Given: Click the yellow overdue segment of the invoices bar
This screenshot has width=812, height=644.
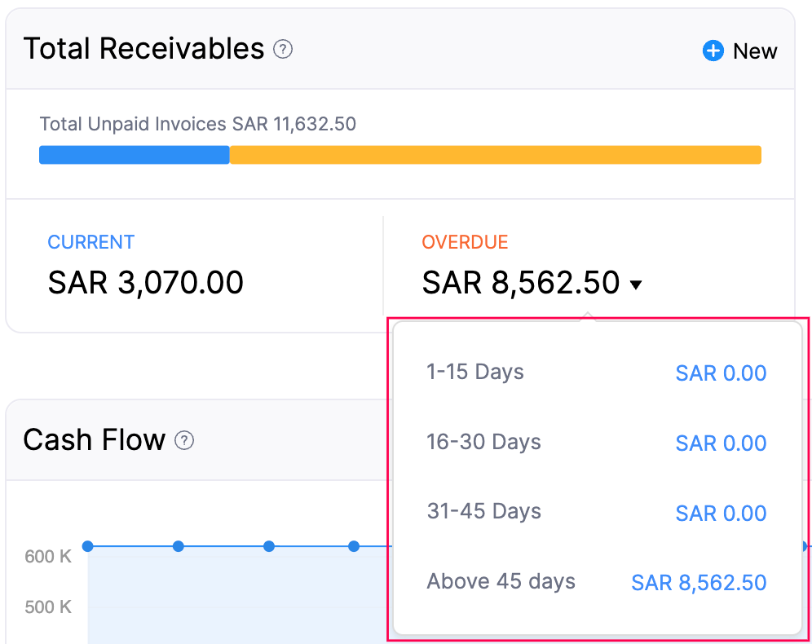Looking at the screenshot, I should point(496,154).
